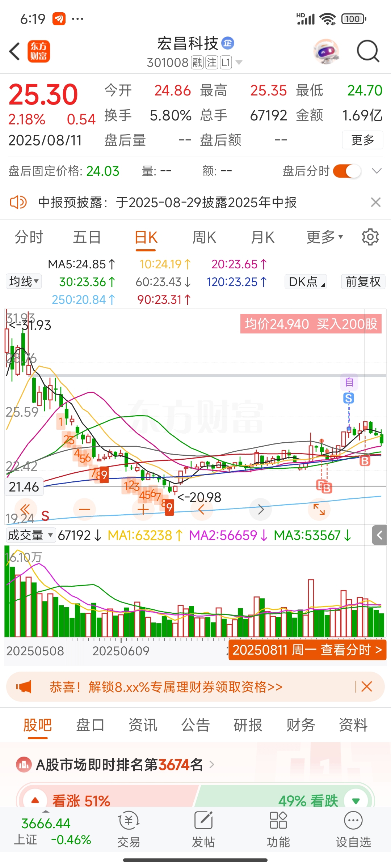Tap the 中报预披露 speaker icon
391x868 pixels.
pos(18,203)
